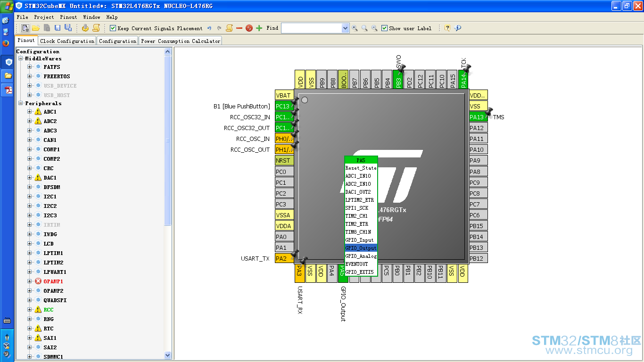
Task: Click the New Project toolbar icon
Action: (25, 28)
